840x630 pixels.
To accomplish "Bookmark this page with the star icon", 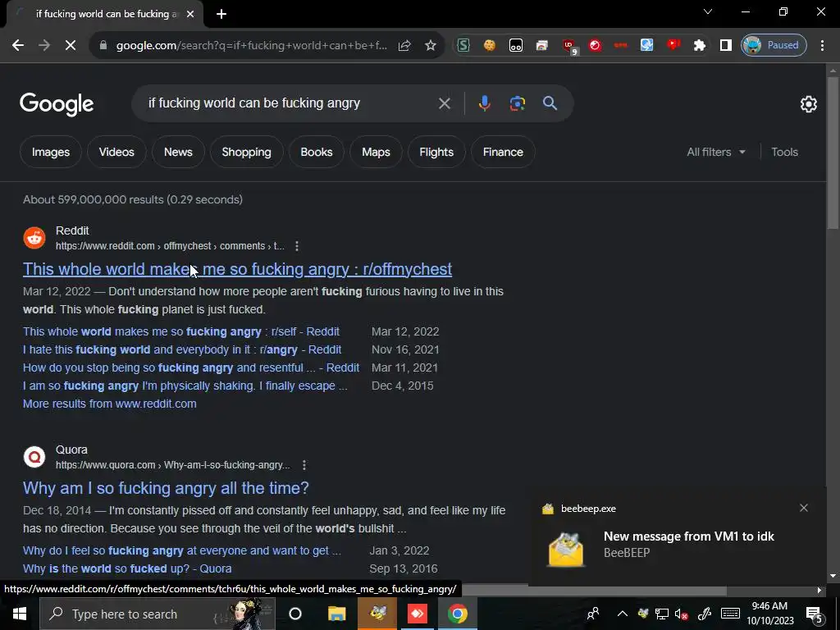I will pyautogui.click(x=430, y=46).
